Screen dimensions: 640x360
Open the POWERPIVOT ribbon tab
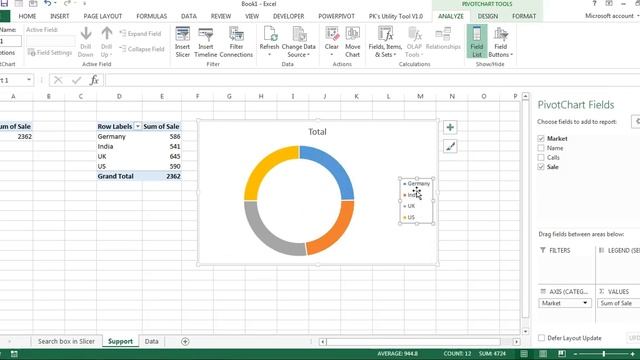pos(336,16)
